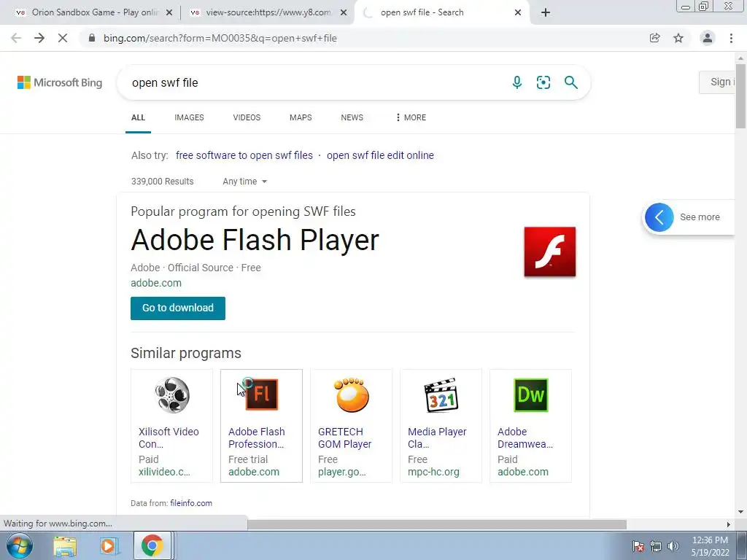Click 'free software to open swf files' suggestion
The height and width of the screenshot is (560, 747).
[244, 155]
